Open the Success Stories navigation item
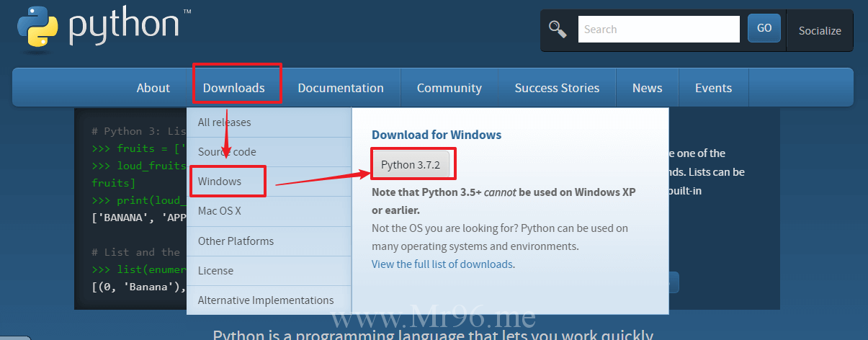Screen dimensions: 868x340 (x=557, y=88)
